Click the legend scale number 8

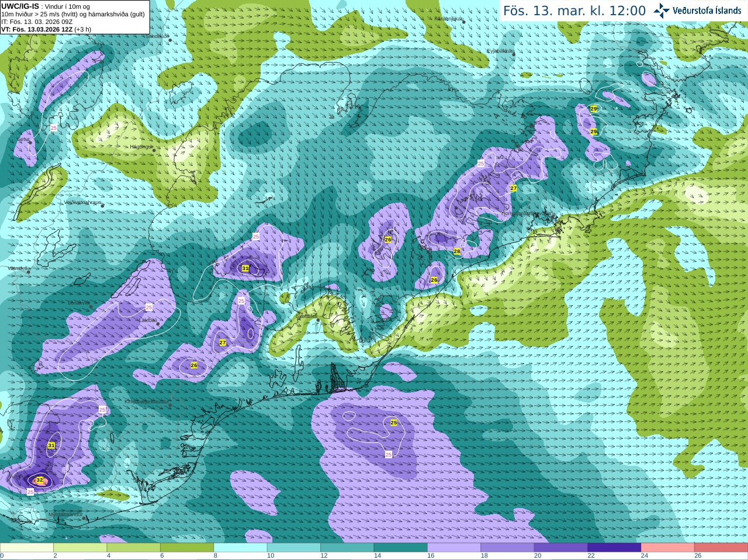(216, 556)
